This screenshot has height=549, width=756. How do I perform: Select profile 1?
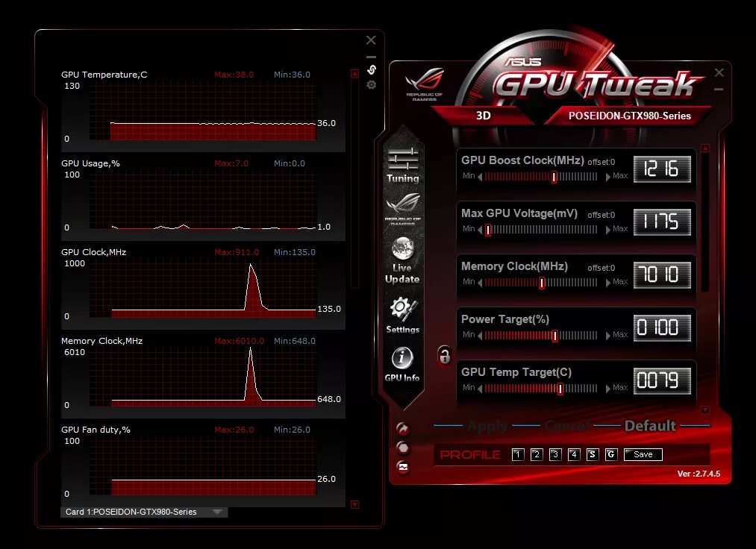click(518, 454)
